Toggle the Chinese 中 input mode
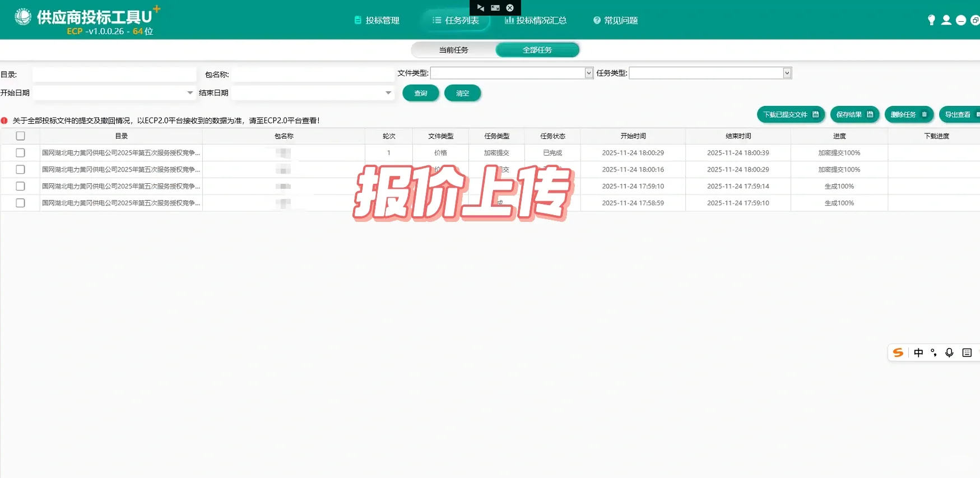The width and height of the screenshot is (980, 478). 918,352
